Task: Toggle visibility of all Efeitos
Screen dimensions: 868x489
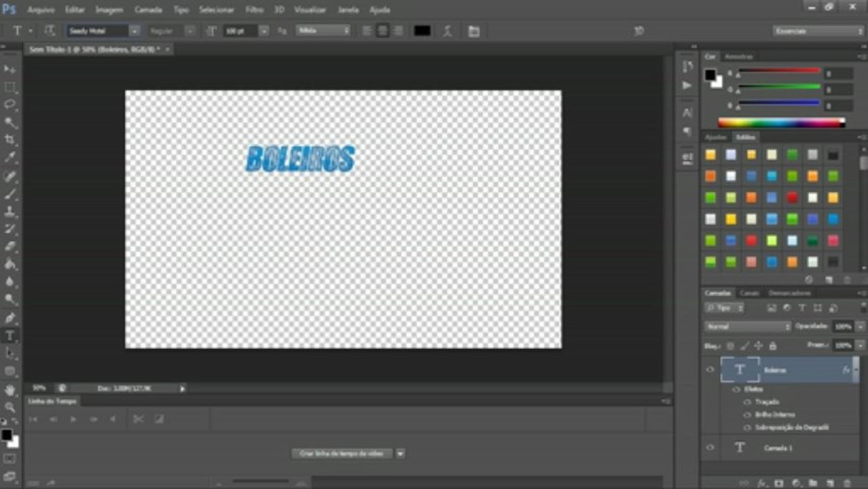Action: (x=736, y=390)
